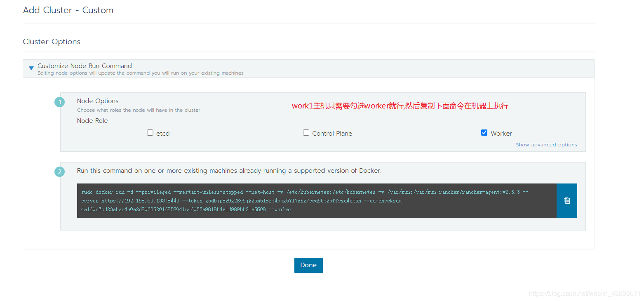Click the Node Role label
This screenshot has width=644, height=301.
(92, 121)
